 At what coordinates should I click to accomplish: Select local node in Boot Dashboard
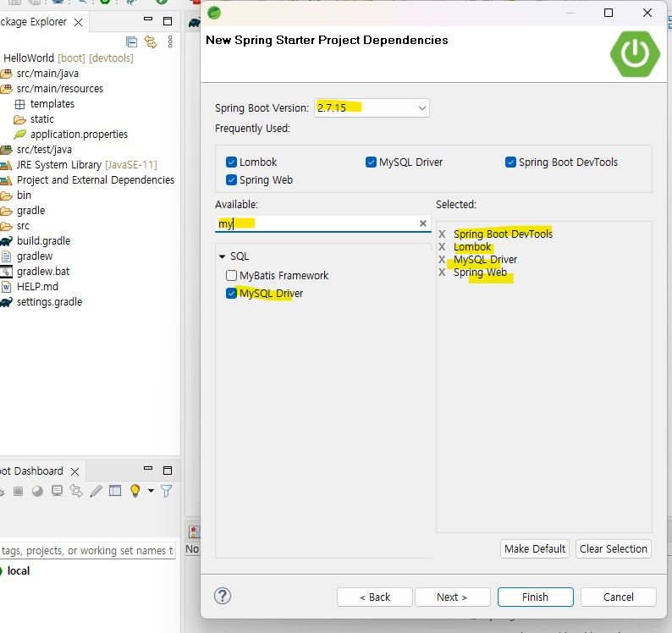coord(19,571)
